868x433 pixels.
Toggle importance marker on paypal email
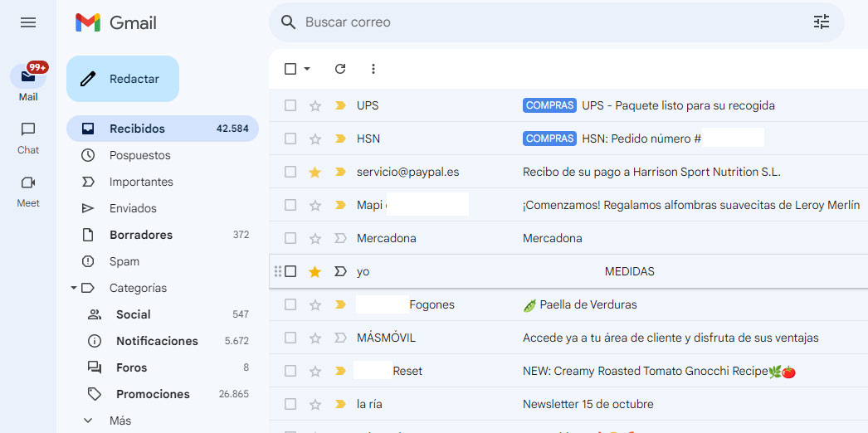coord(340,172)
